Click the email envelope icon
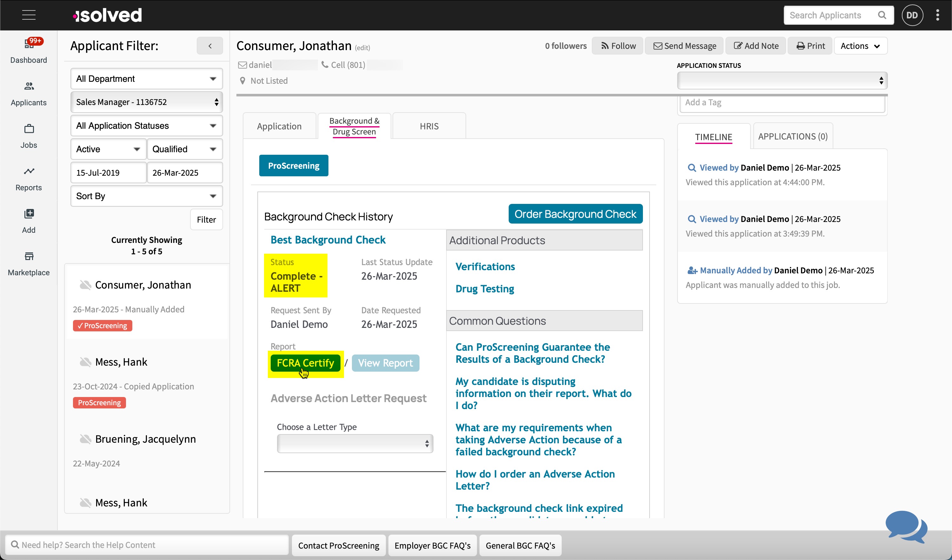Image resolution: width=952 pixels, height=560 pixels. tap(242, 65)
